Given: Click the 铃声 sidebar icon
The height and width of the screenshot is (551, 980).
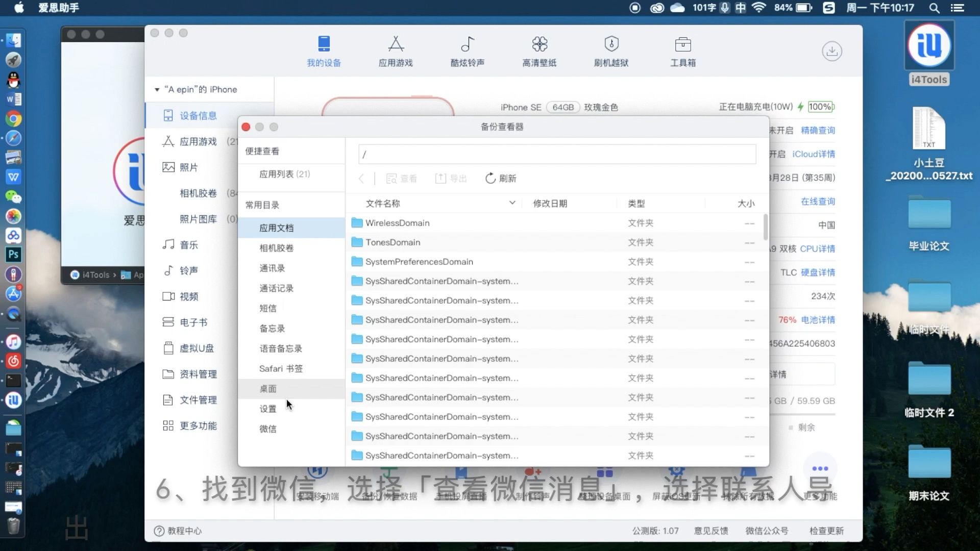Looking at the screenshot, I should coord(168,270).
